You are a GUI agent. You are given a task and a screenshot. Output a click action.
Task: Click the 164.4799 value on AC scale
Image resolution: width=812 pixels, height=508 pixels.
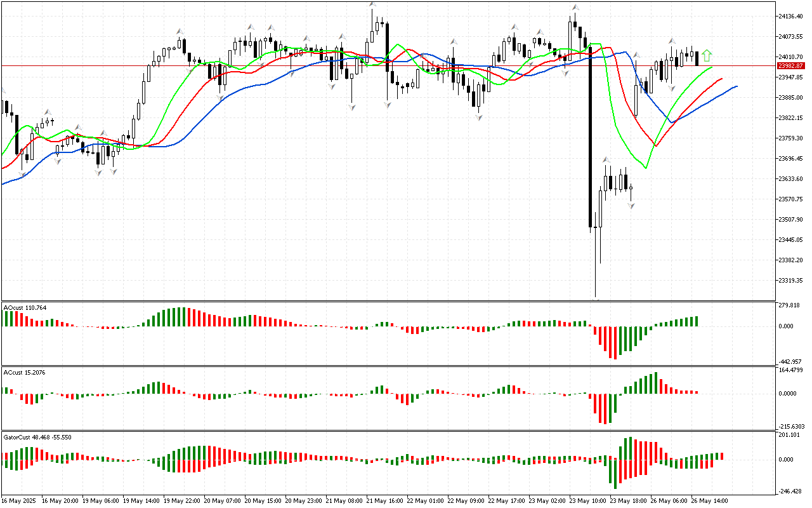pos(790,370)
